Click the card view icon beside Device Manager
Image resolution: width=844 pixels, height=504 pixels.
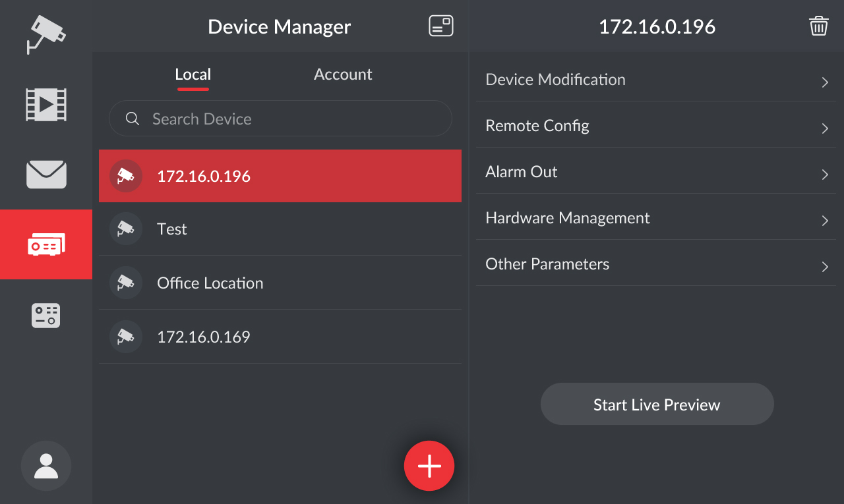440,26
